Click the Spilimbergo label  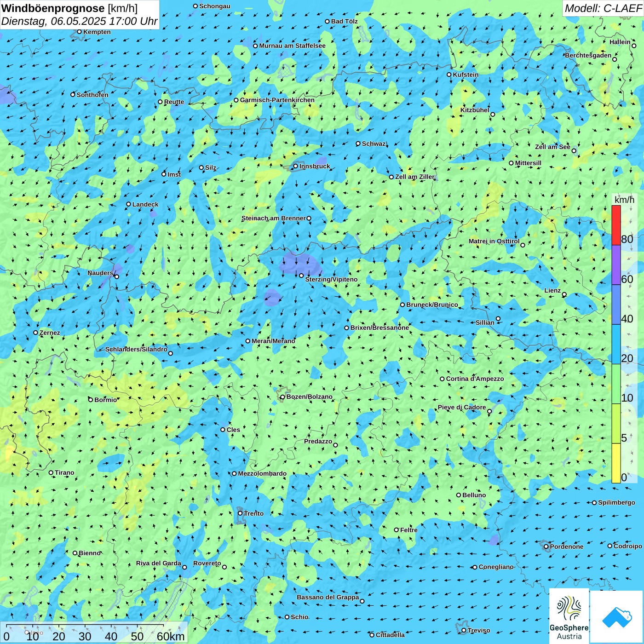(617, 502)
